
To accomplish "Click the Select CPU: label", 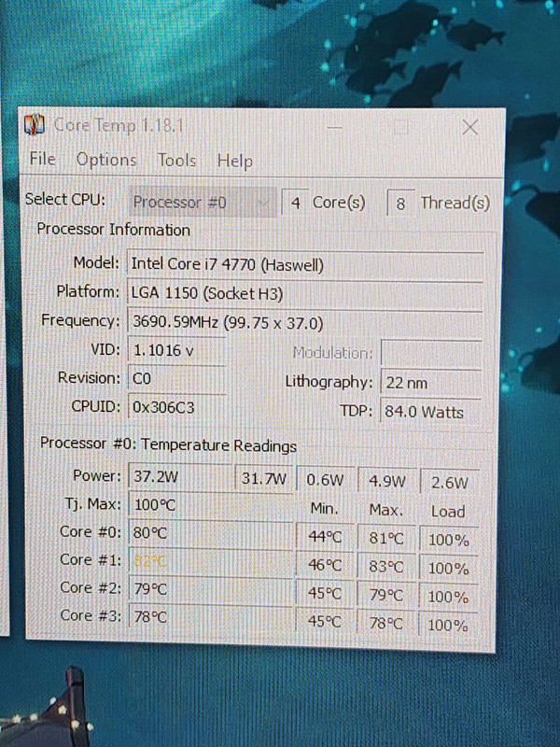I will pyautogui.click(x=65, y=199).
